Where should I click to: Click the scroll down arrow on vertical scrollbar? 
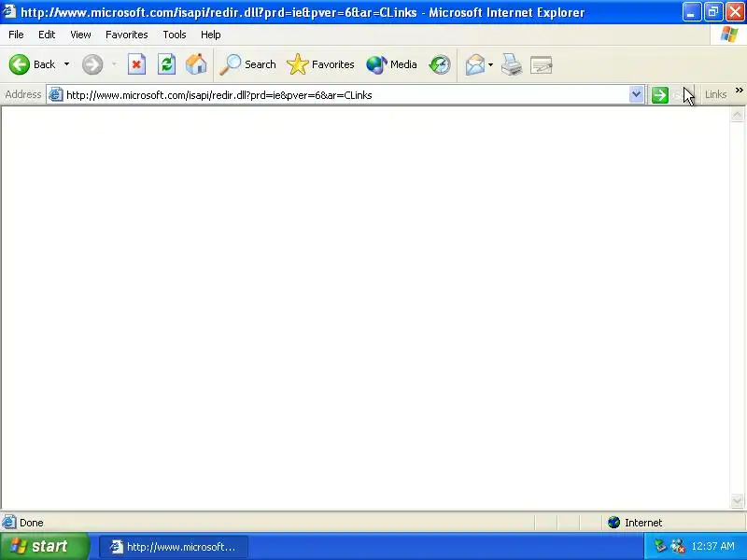(x=737, y=500)
